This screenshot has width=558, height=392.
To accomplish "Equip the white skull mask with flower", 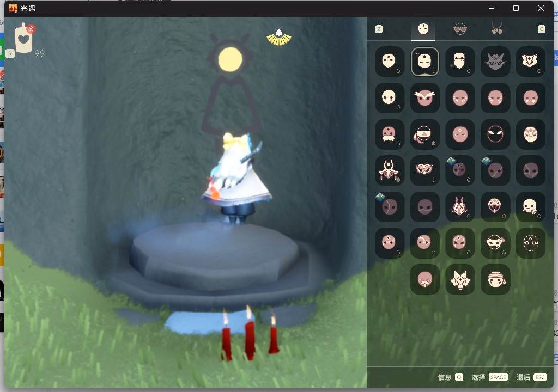I will (x=530, y=206).
